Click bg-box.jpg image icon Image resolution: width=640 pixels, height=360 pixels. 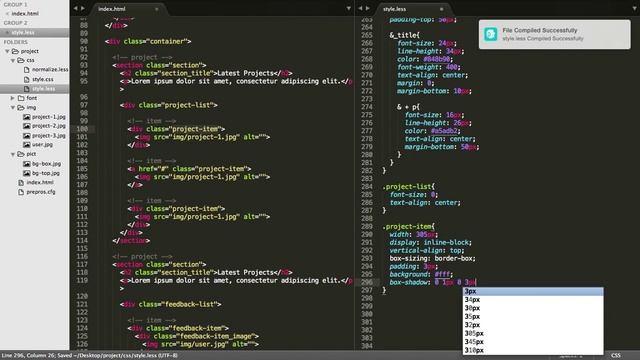(x=27, y=164)
